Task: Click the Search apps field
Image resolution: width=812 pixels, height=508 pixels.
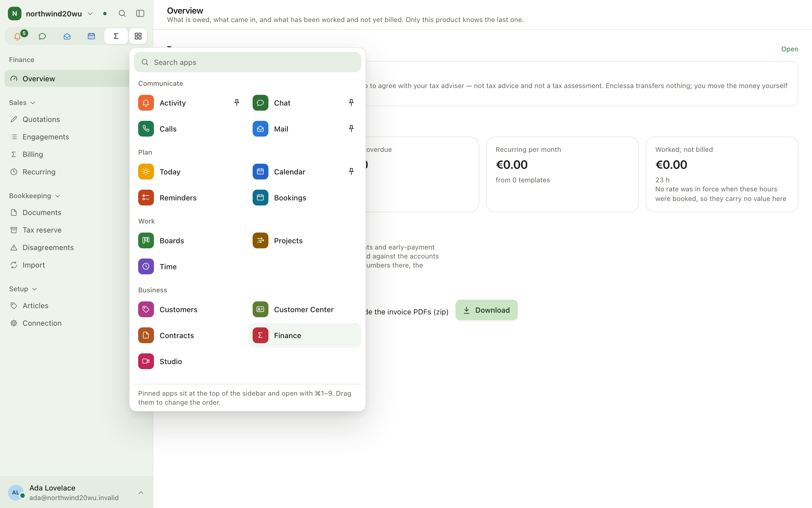Action: point(247,62)
